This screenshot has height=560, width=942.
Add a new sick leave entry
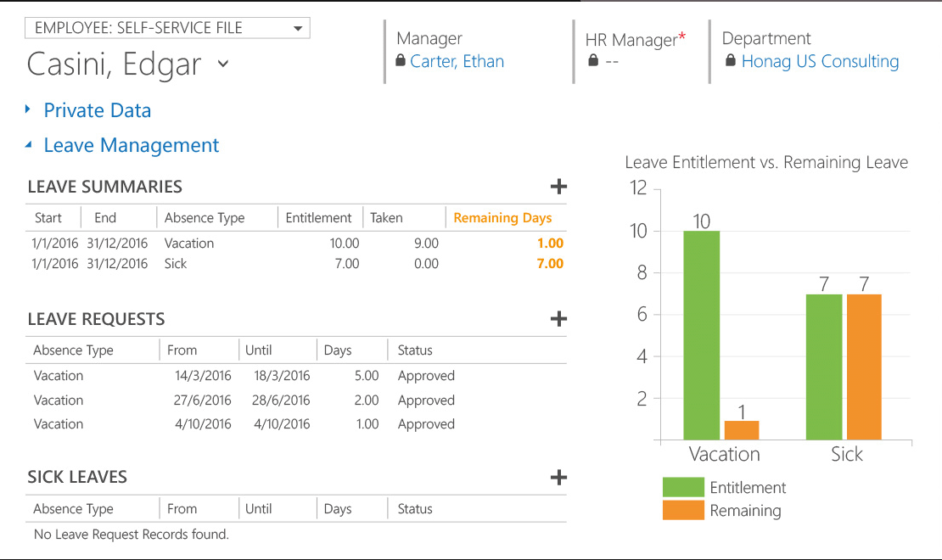point(558,477)
